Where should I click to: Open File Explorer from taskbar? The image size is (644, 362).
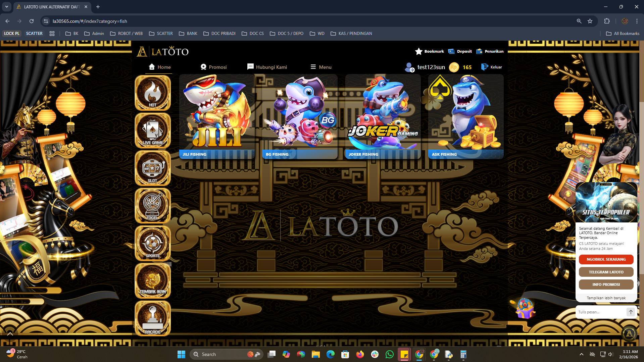tap(315, 354)
